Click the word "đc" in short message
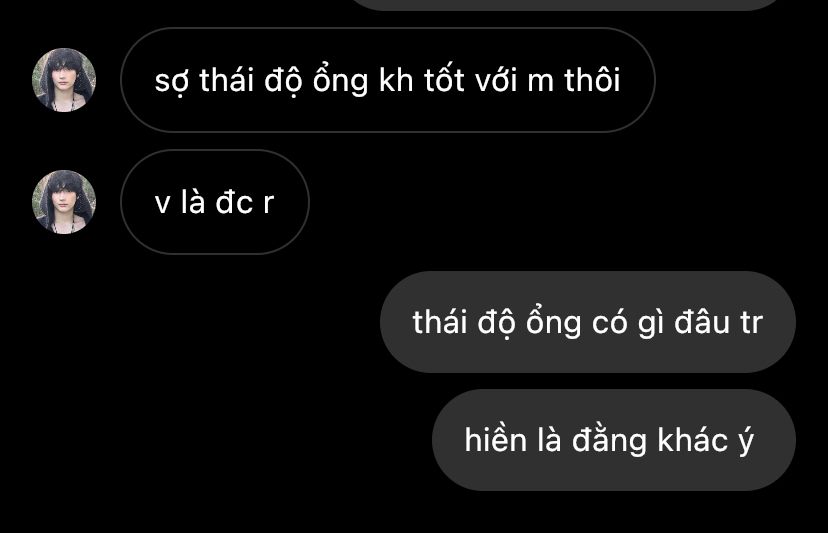Image resolution: width=828 pixels, height=533 pixels. (234, 202)
